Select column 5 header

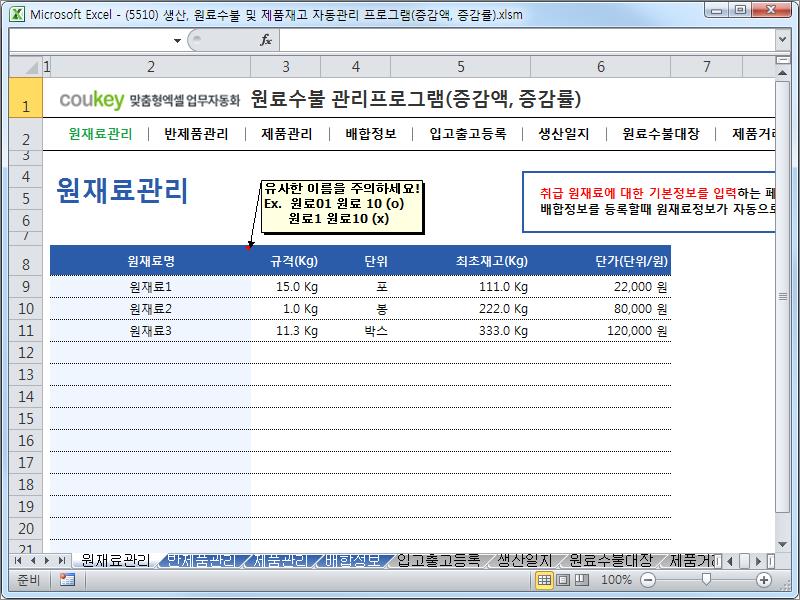[461, 67]
